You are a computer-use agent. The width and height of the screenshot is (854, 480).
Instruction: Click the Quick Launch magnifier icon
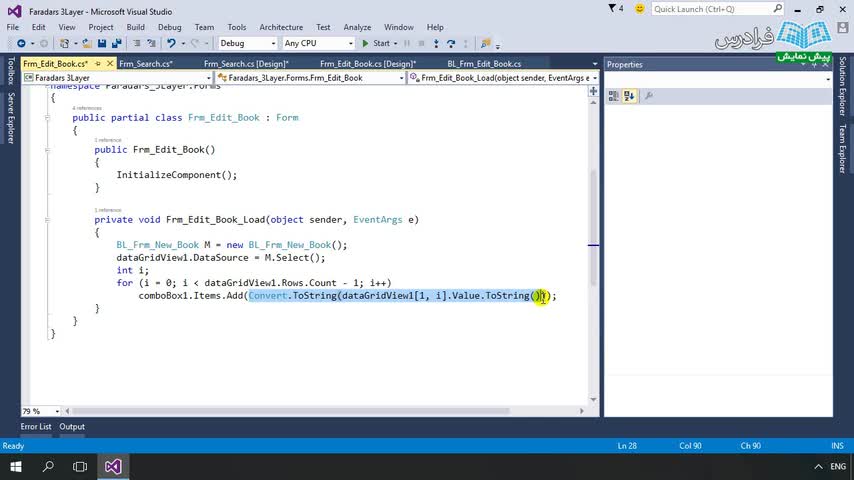pyautogui.click(x=778, y=9)
